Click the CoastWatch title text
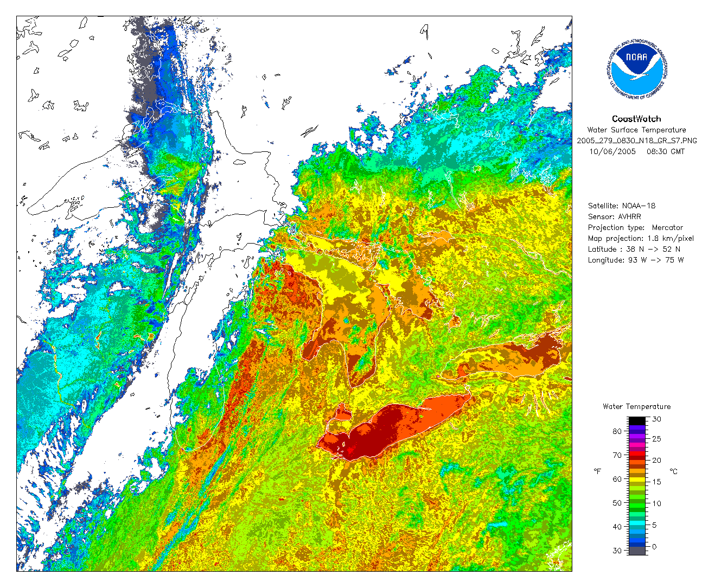Viewport: 702px width, 588px height. pyautogui.click(x=636, y=119)
